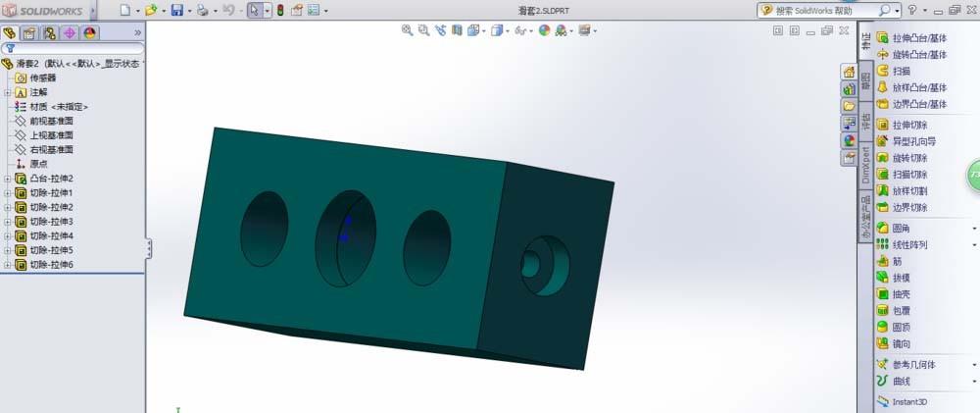Click Zoom to Area icon
The width and height of the screenshot is (980, 413).
click(423, 30)
